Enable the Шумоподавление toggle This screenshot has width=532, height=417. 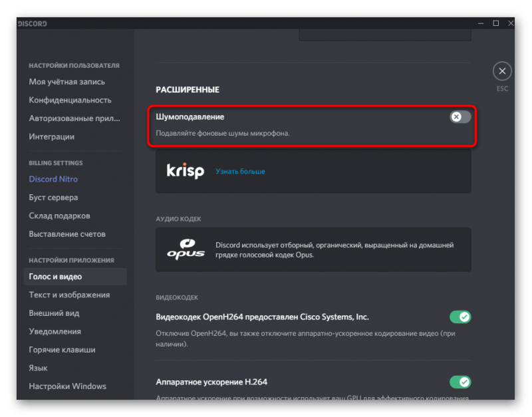point(460,116)
